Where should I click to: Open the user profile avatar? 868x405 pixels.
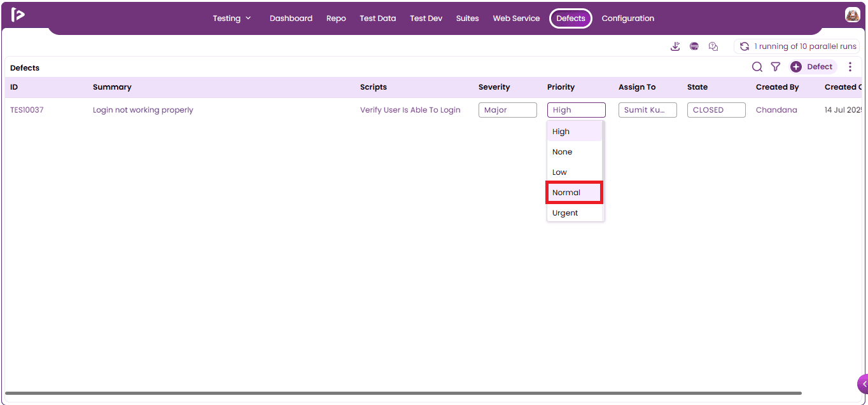pyautogui.click(x=852, y=15)
